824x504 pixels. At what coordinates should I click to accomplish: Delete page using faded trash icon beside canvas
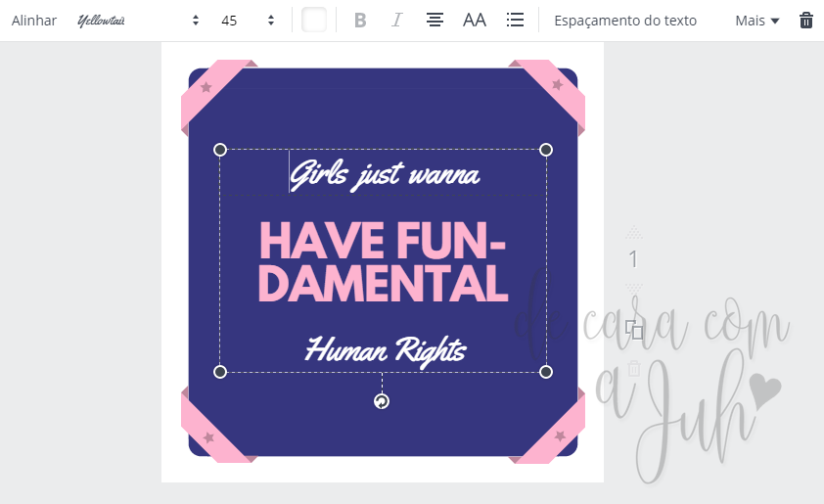(634, 368)
